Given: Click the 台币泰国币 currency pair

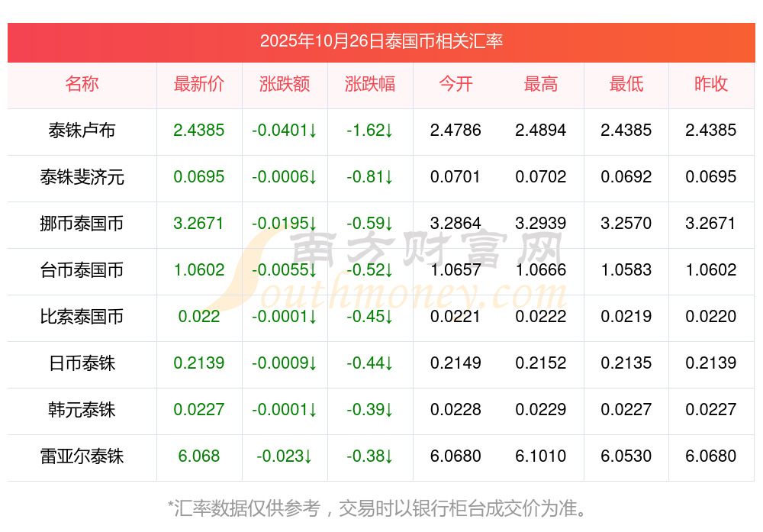Looking at the screenshot, I should coord(82,270).
